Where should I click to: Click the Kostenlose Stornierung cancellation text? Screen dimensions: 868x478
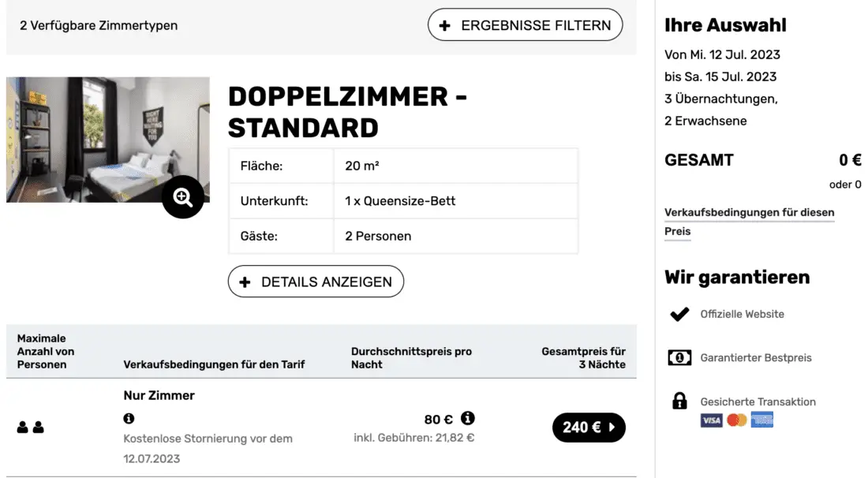point(208,439)
